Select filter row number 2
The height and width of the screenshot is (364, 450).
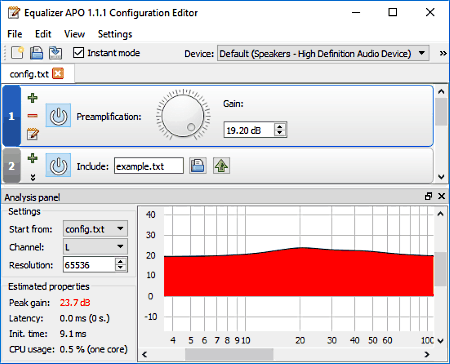[x=12, y=166]
